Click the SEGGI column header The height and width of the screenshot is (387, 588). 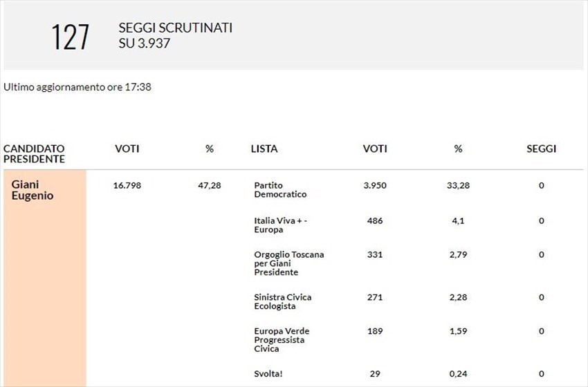[x=541, y=149]
